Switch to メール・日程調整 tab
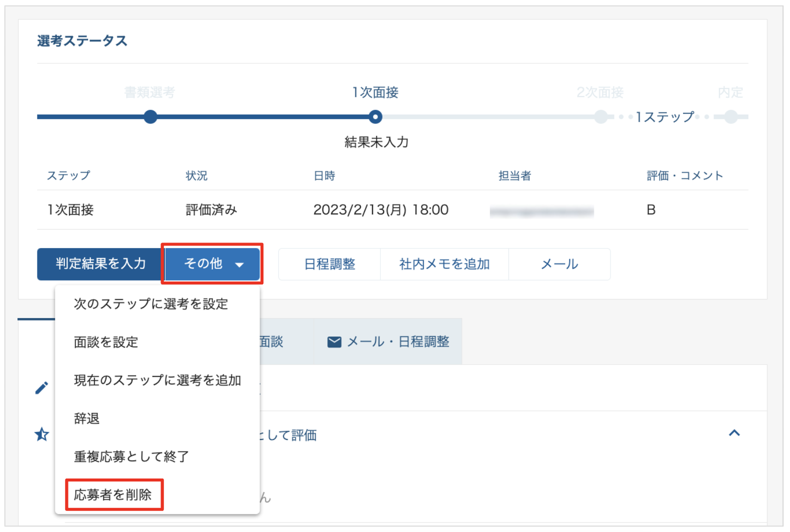790x532 pixels. [388, 341]
